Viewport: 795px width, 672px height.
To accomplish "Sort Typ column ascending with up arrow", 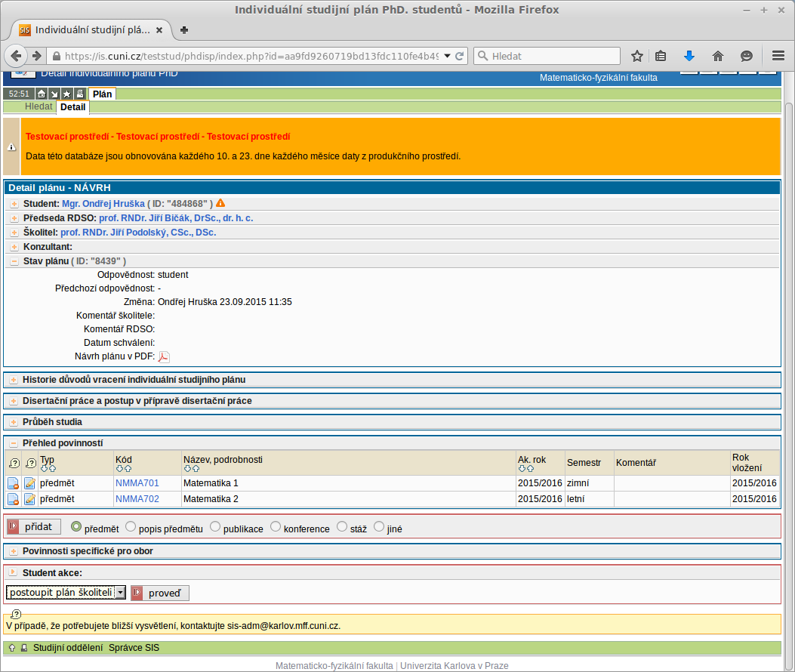I will click(x=52, y=469).
